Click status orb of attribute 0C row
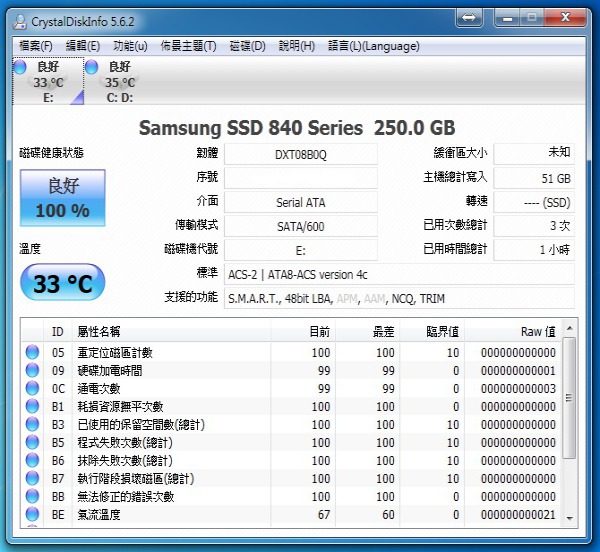Viewport: 600px width, 552px height. (32, 388)
